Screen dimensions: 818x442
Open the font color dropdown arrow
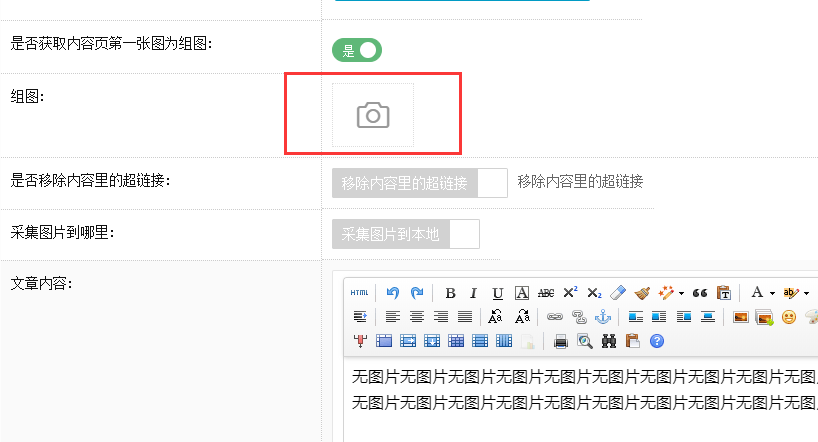772,294
